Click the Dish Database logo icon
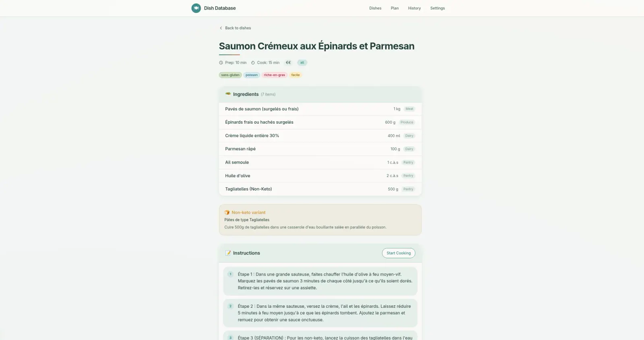This screenshot has height=340, width=644. (x=196, y=8)
